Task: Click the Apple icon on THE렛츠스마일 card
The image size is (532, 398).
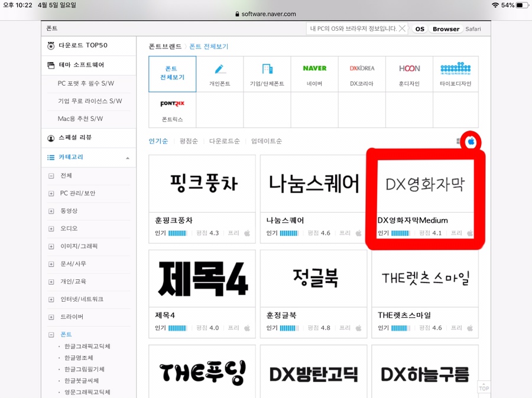Action: (x=470, y=328)
